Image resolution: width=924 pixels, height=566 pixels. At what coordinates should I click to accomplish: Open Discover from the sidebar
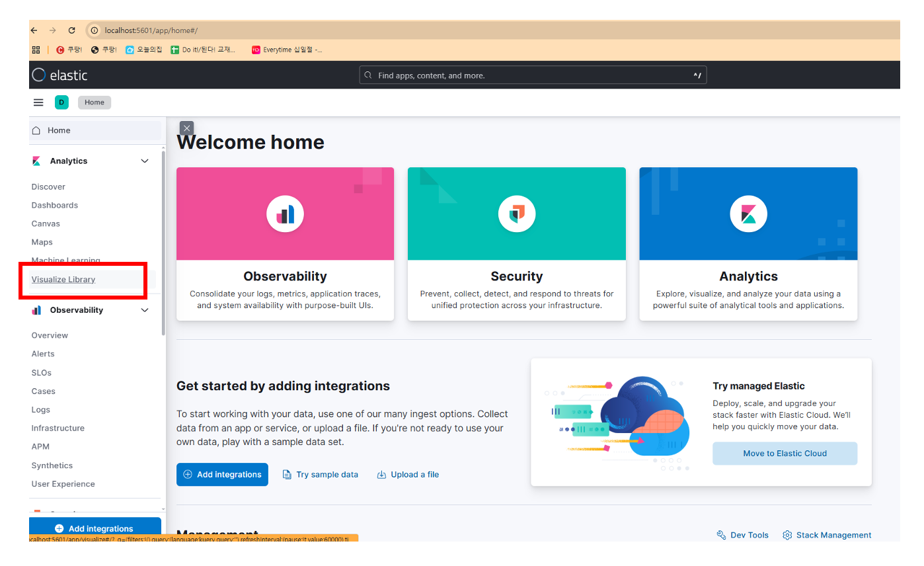(x=48, y=186)
